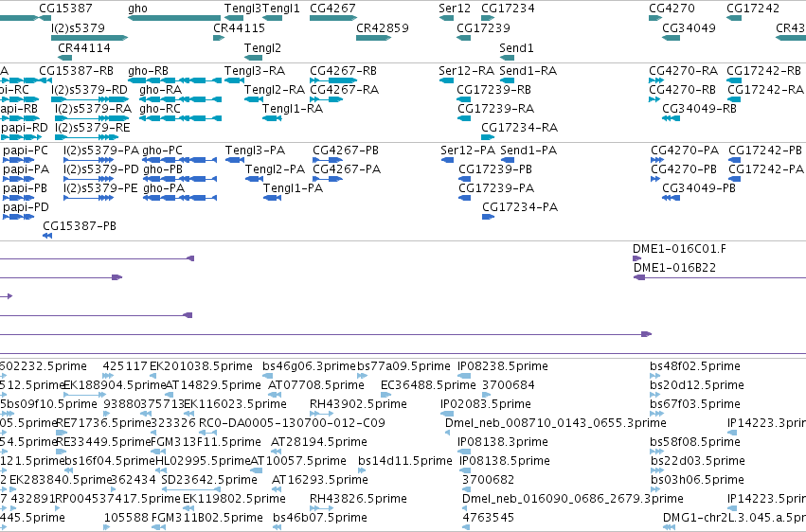Open the DME1-016B22 feature label
This screenshot has width=806, height=532.
[x=674, y=268]
